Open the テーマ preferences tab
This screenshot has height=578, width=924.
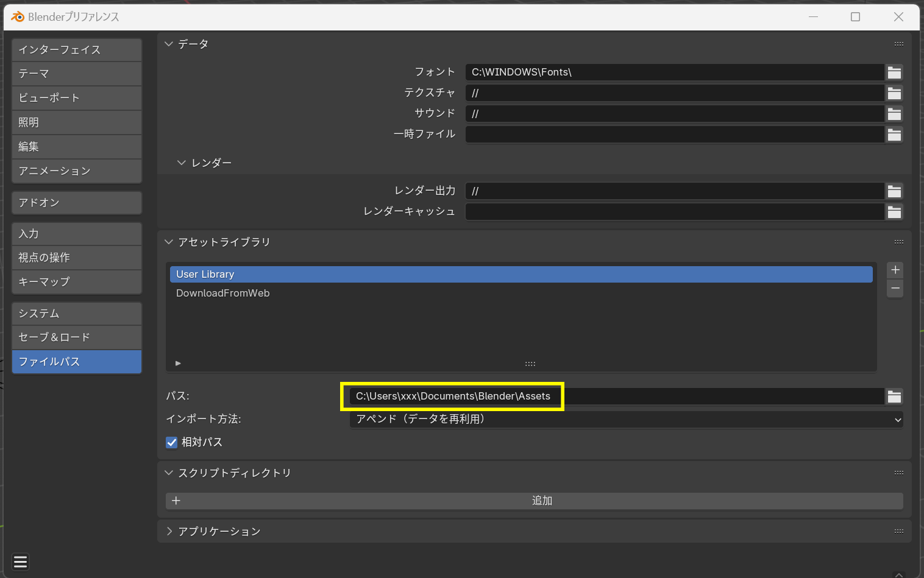pyautogui.click(x=77, y=74)
